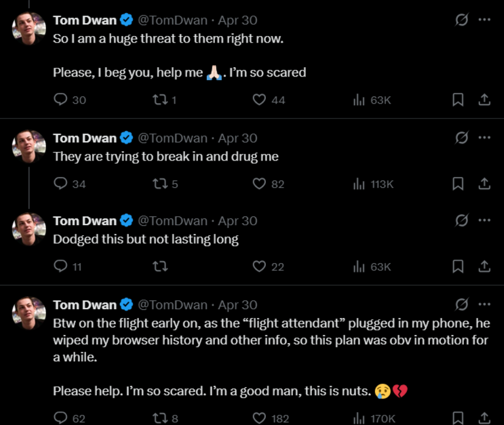Bookmark the "break in and drug me" tweet

click(x=458, y=184)
